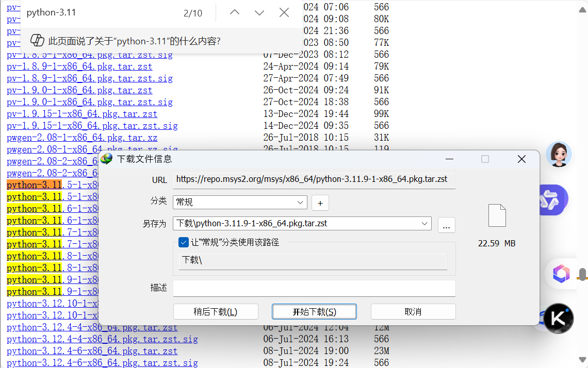Open the pv-1.9.0-1-x86_64.pkg.tar.zst.sig link
Image resolution: width=588 pixels, height=368 pixels.
pyautogui.click(x=90, y=102)
